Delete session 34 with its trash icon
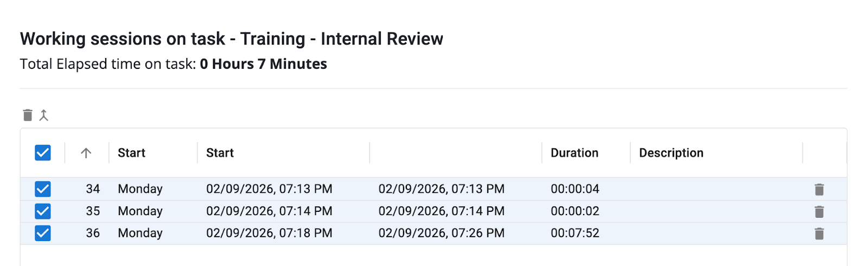 coord(819,189)
